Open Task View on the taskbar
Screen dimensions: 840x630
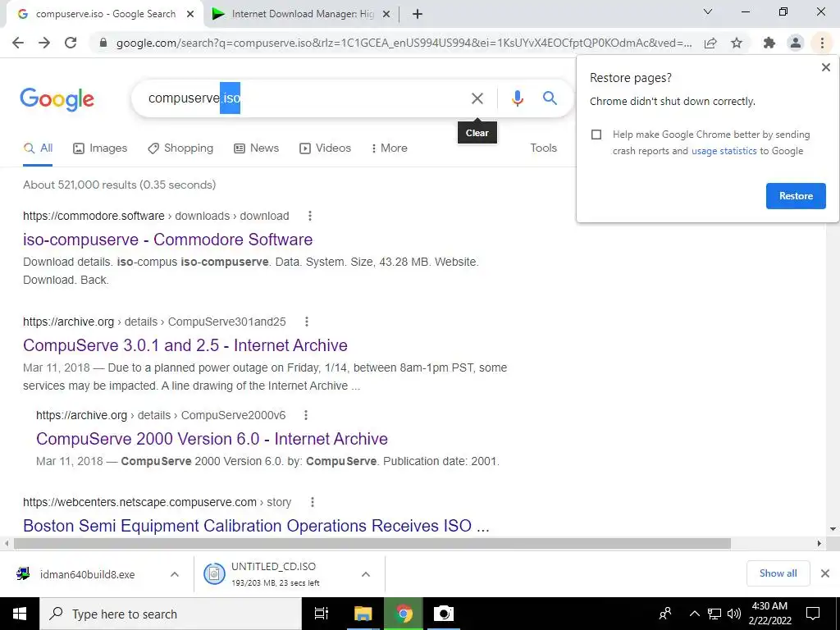click(x=322, y=614)
